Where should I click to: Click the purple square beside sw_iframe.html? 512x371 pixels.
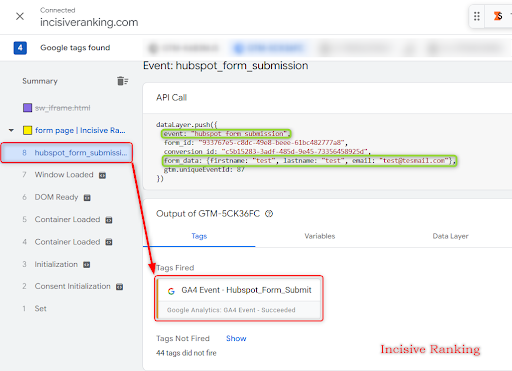point(27,108)
